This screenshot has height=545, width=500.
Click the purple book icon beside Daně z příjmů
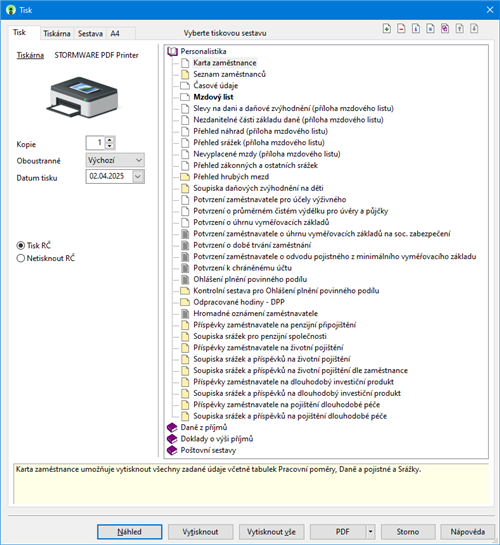click(x=172, y=427)
